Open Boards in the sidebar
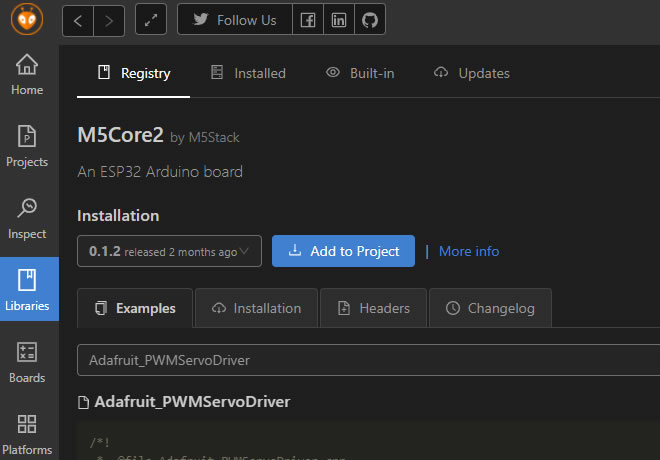Screen dimensions: 660x460 pos(27,363)
